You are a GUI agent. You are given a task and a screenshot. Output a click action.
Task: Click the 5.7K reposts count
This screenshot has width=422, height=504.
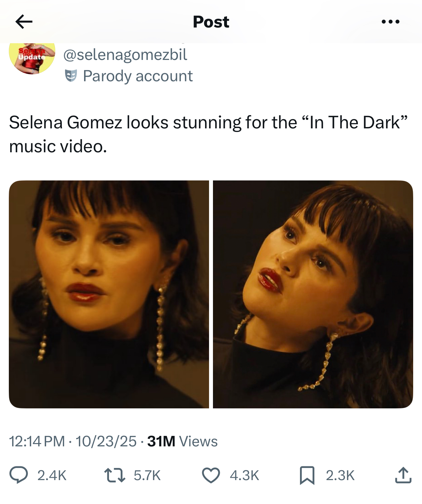coord(147,476)
